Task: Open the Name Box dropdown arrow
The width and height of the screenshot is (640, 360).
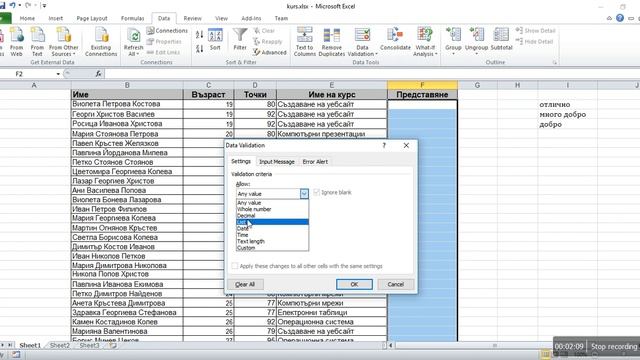Action: coord(58,74)
